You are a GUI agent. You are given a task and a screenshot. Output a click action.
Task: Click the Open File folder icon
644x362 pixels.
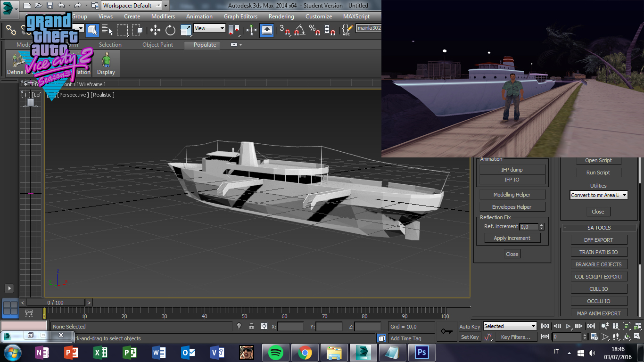[38, 6]
